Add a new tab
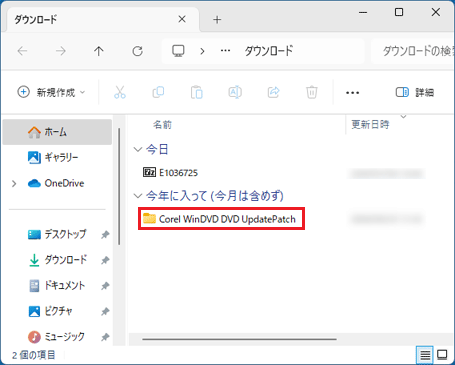This screenshot has height=365, width=455. click(217, 20)
